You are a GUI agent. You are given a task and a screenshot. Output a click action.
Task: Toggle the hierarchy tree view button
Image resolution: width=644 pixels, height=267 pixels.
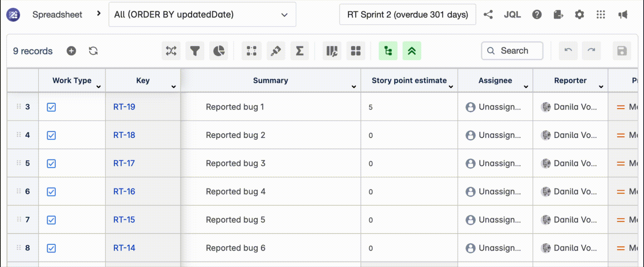click(388, 51)
